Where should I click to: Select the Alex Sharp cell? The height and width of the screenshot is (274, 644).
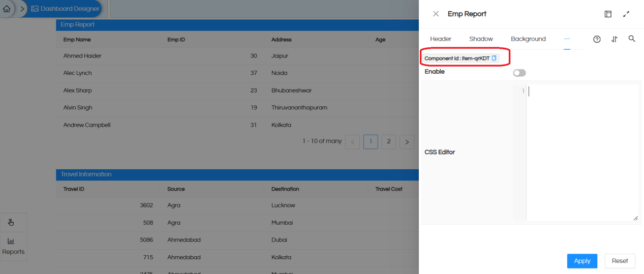point(77,90)
